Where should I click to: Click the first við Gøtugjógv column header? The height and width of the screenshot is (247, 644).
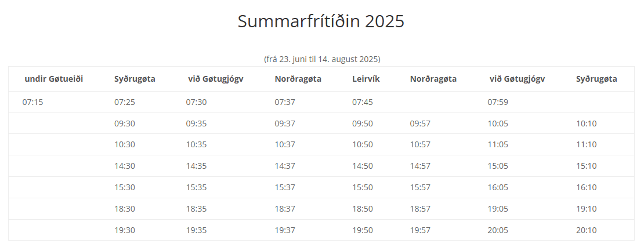[x=216, y=79]
